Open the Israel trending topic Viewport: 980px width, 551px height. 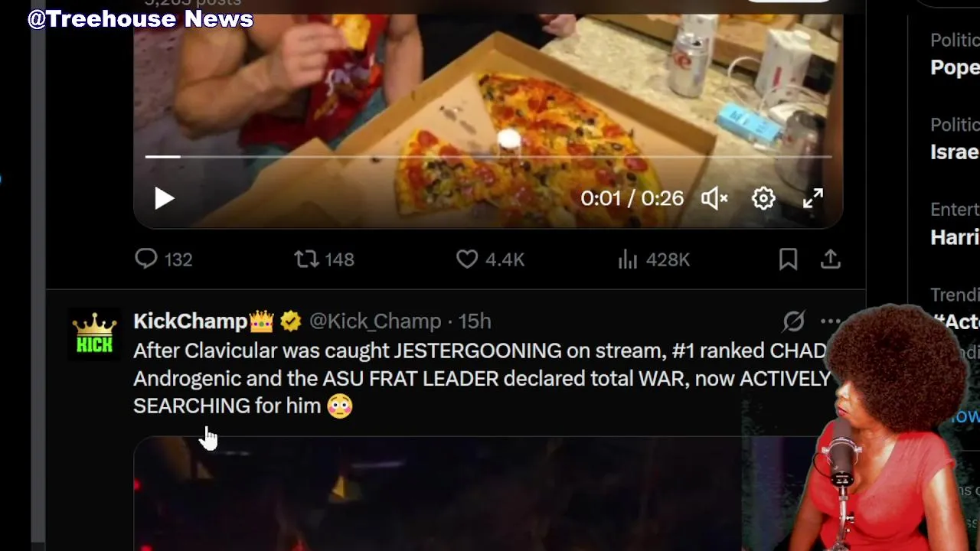[954, 152]
